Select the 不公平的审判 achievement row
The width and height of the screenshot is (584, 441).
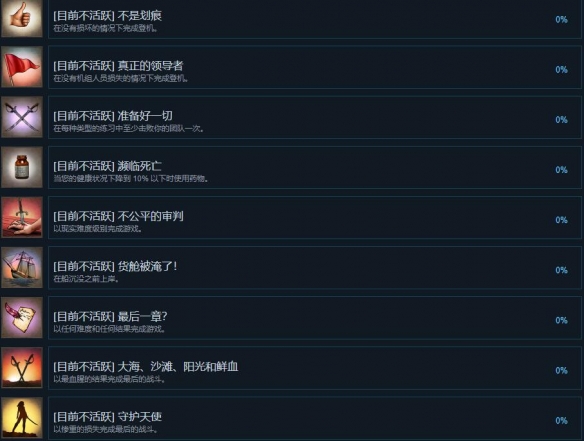pyautogui.click(x=315, y=218)
